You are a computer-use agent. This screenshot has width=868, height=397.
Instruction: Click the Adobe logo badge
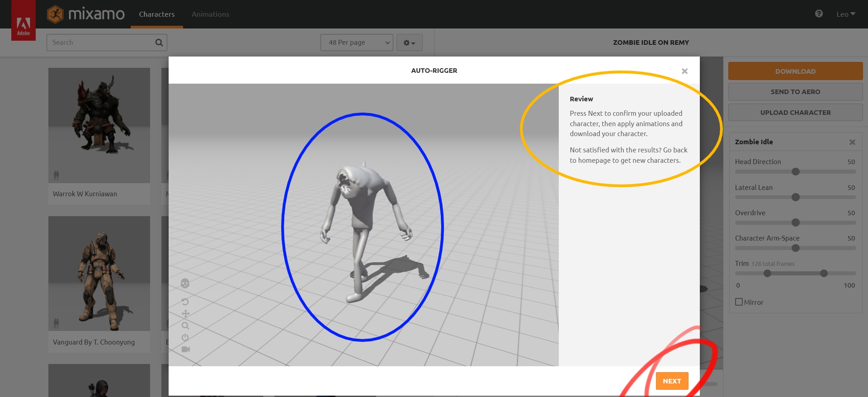[24, 25]
